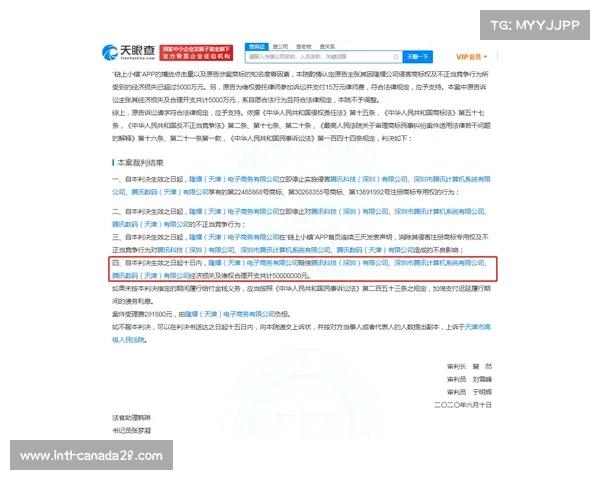Screen dimensions: 600x480
Task: Click the 法官助理 line
Action: click(x=131, y=418)
